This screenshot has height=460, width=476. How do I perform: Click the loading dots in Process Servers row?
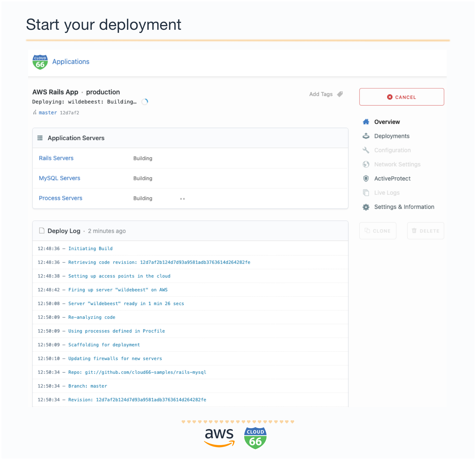(182, 199)
